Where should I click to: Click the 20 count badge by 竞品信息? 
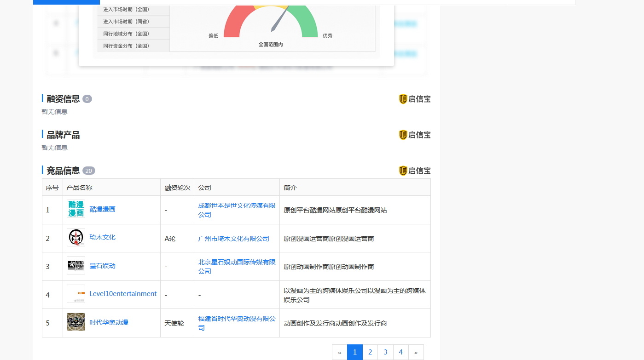click(x=89, y=171)
